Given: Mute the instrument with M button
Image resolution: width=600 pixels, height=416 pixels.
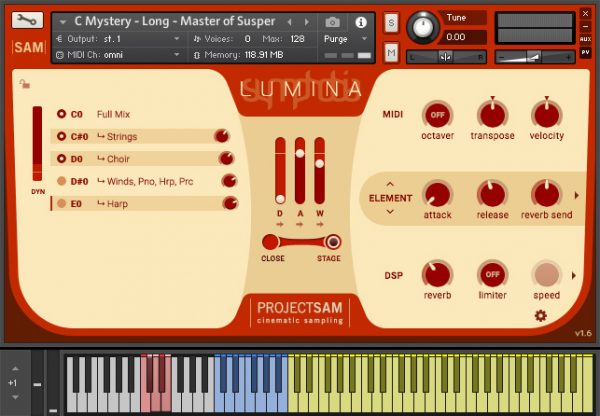Looking at the screenshot, I should [x=391, y=52].
